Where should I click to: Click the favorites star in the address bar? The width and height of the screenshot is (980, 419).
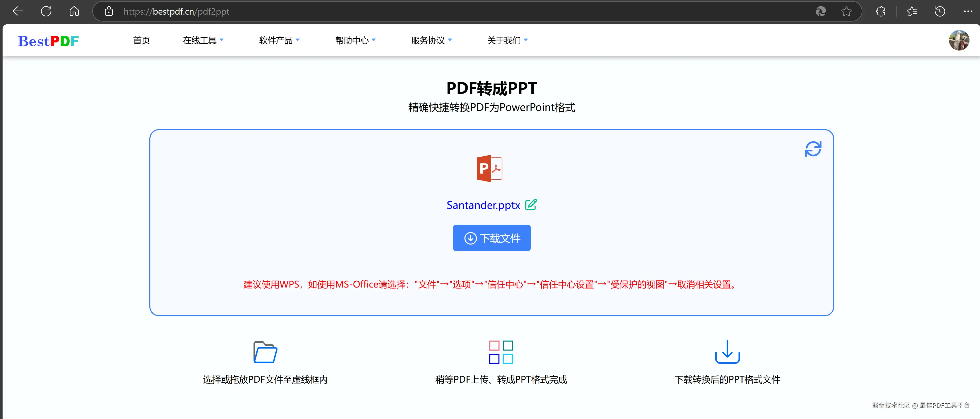click(847, 11)
